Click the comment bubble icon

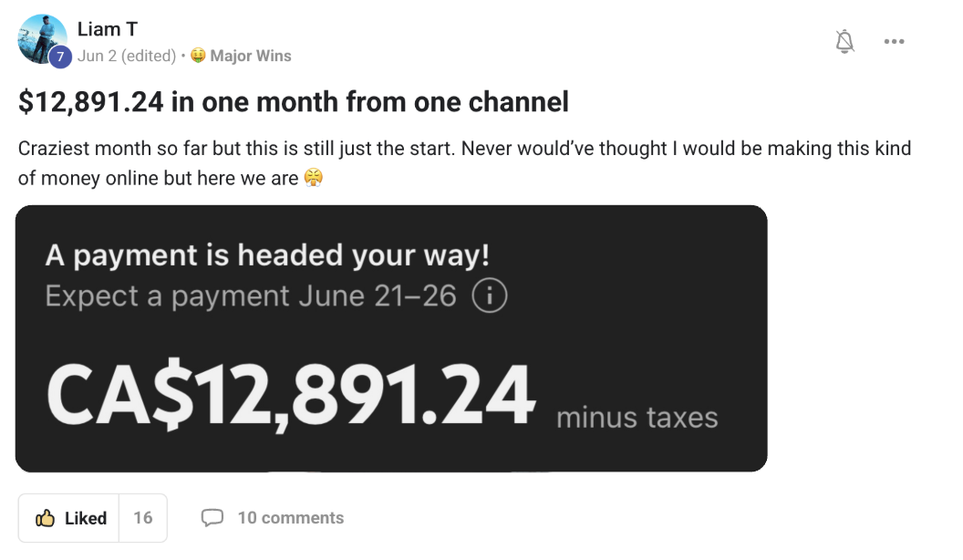212,518
